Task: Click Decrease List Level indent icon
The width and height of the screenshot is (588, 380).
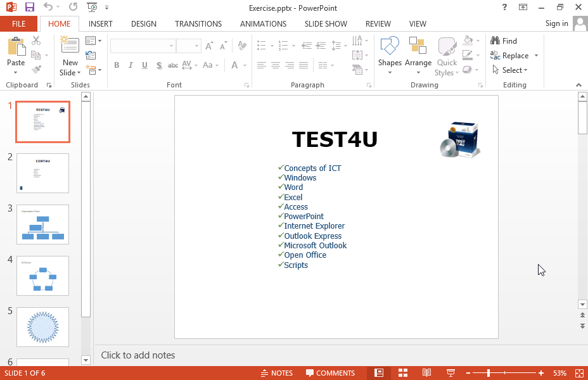Action: coord(307,46)
